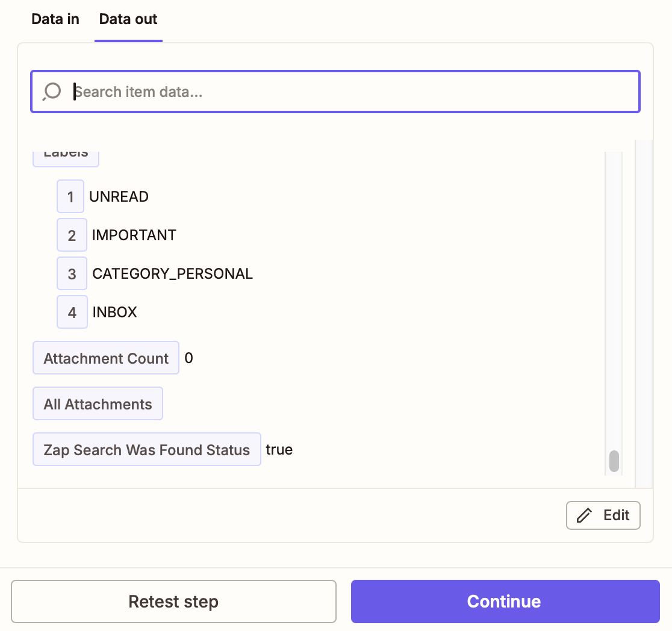
Task: Select the Data out tab
Action: coord(128,19)
